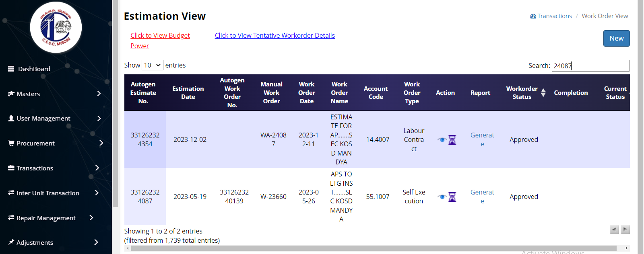Sort by Current Status column header

pos(615,93)
